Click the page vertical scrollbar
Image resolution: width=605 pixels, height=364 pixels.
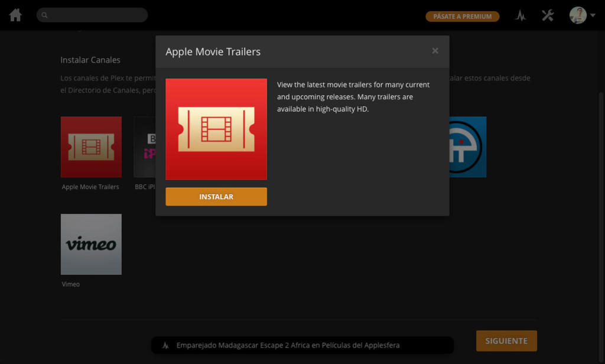[601, 227]
